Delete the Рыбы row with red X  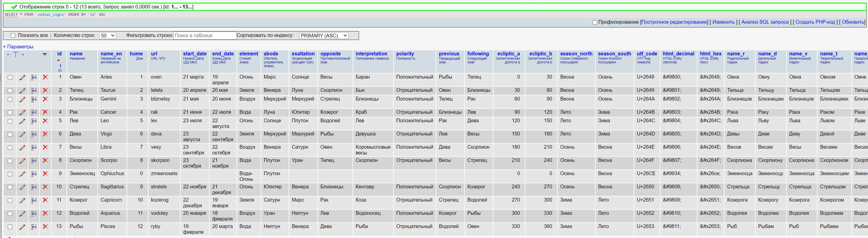pyautogui.click(x=45, y=227)
